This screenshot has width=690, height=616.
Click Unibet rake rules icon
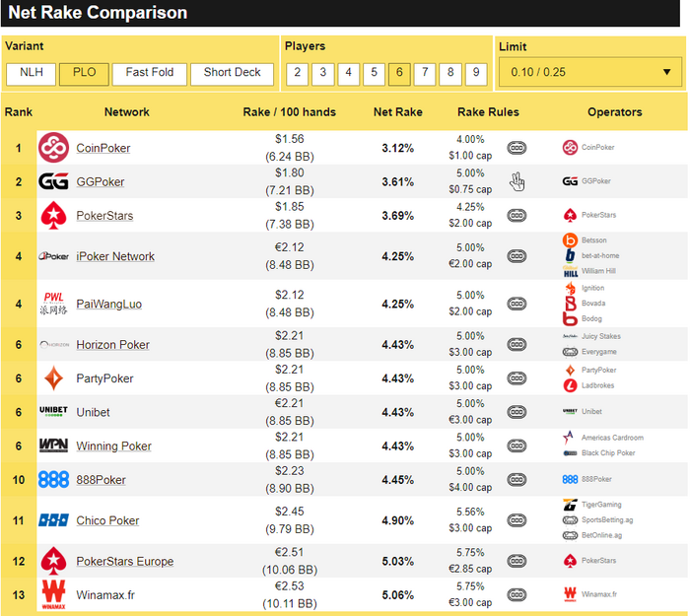(517, 412)
